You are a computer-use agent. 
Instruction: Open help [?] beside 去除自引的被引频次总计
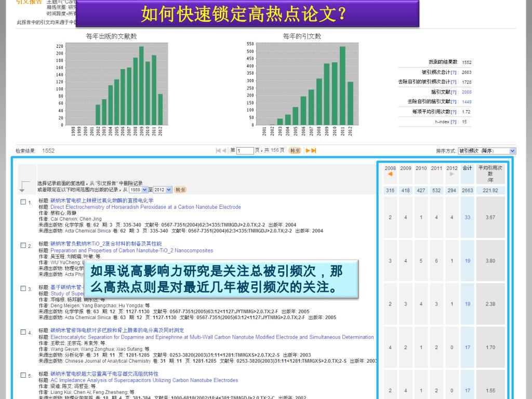454,82
